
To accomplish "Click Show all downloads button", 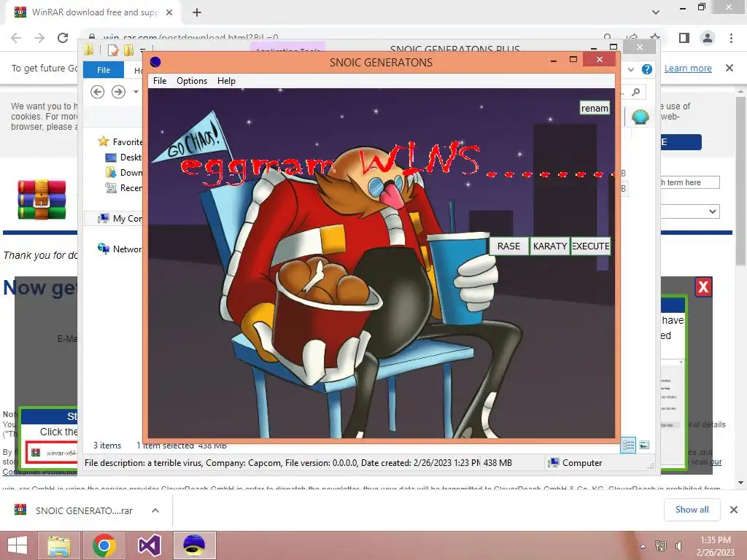I will pos(692,510).
